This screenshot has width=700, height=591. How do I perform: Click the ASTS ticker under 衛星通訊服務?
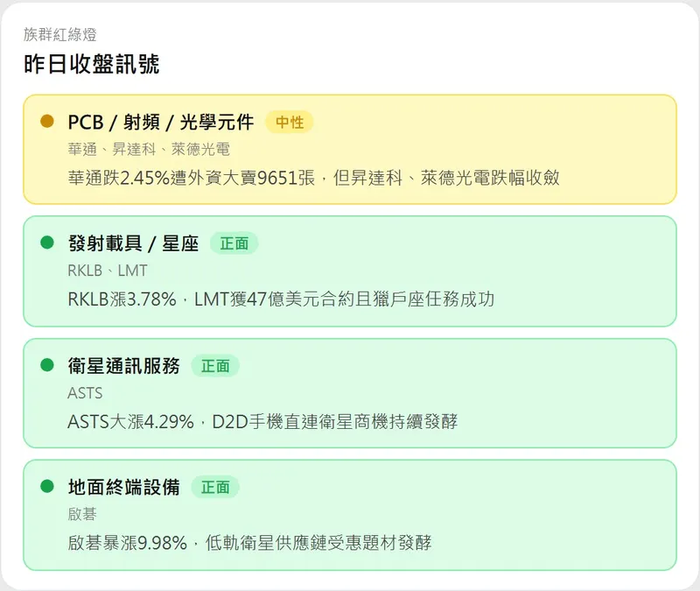[x=85, y=392]
